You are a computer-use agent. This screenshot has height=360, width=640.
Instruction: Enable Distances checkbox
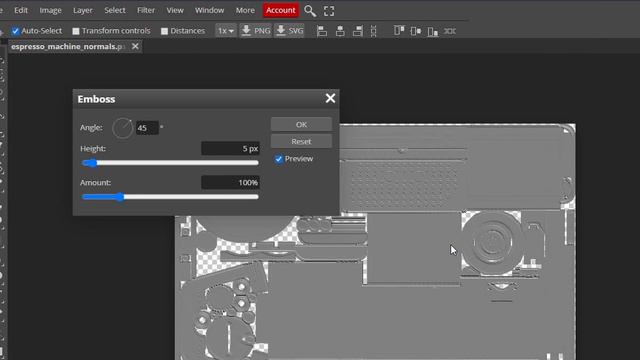pyautogui.click(x=164, y=31)
